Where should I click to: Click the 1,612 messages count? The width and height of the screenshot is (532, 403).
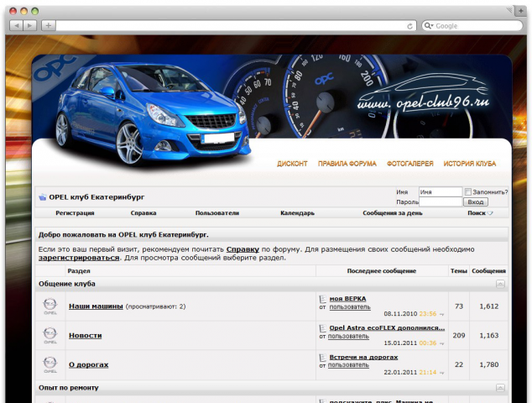point(489,306)
